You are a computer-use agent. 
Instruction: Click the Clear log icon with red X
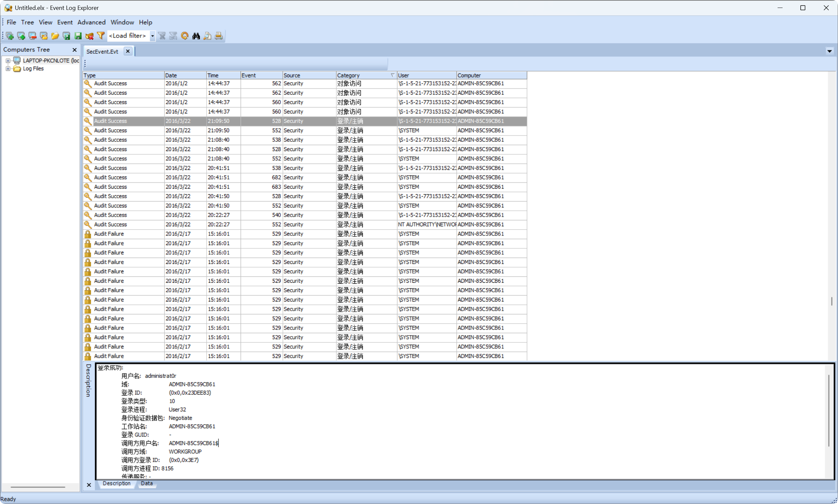click(x=89, y=36)
